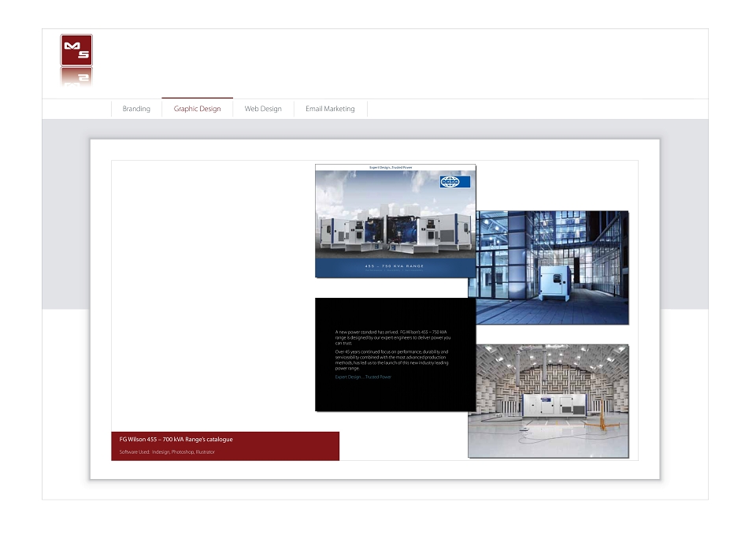Click the Expert Design header on catalogue cover
The height and width of the screenshot is (535, 756).
coord(391,167)
